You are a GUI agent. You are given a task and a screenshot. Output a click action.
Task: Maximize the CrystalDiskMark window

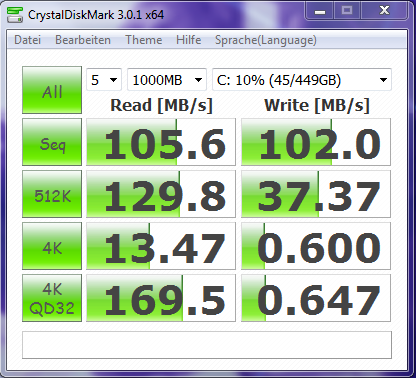click(347, 11)
